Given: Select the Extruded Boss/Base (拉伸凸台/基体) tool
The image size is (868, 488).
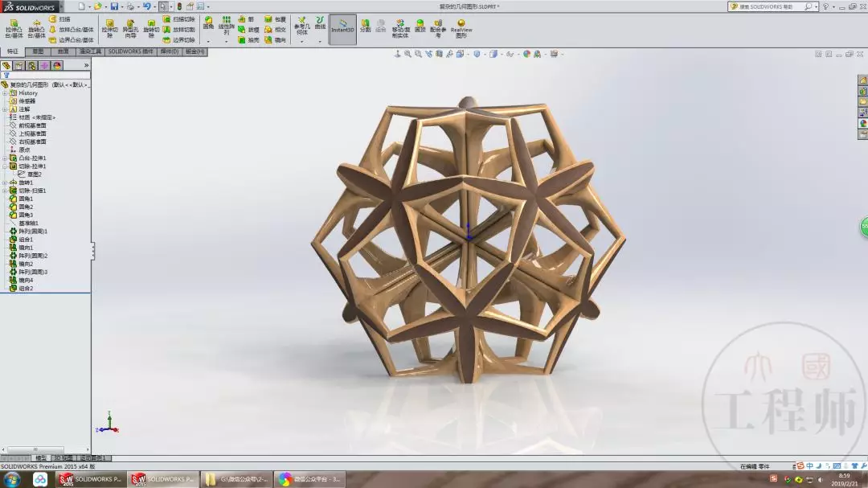Looking at the screenshot, I should (x=14, y=29).
